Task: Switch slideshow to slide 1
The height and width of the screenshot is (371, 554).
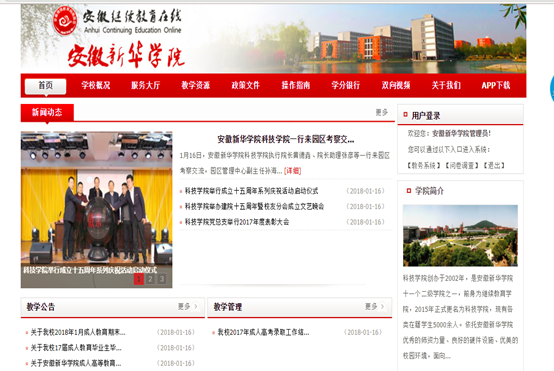Action: coord(138,279)
